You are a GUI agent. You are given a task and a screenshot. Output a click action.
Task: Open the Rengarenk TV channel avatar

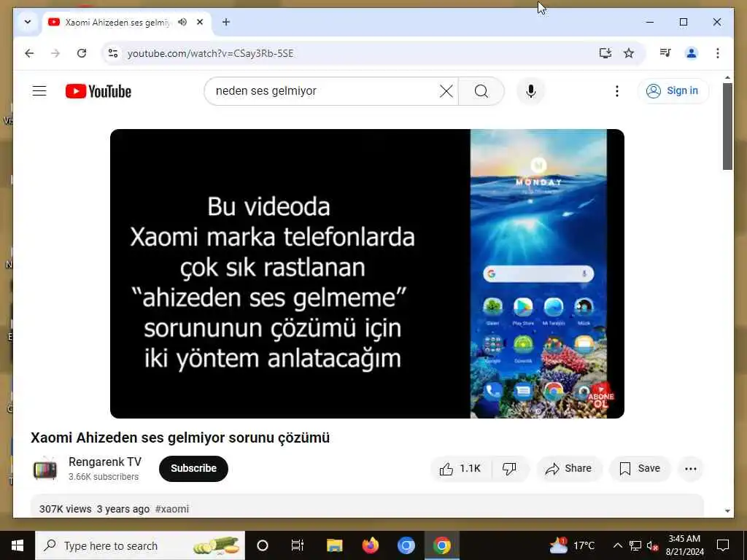[44, 469]
